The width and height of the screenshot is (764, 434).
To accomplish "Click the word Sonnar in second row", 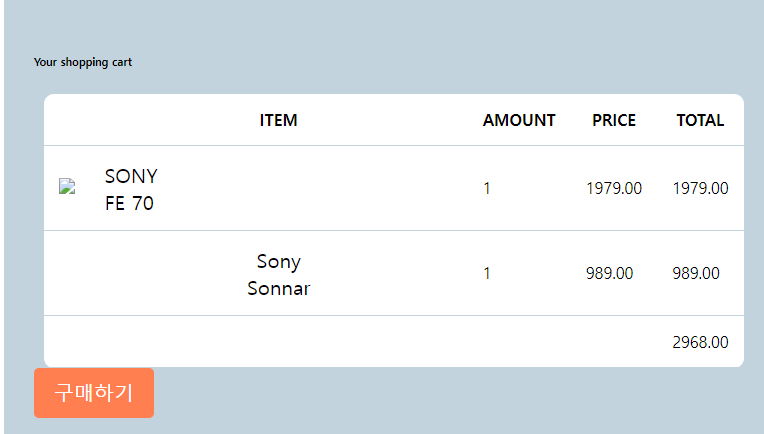I will tap(279, 288).
